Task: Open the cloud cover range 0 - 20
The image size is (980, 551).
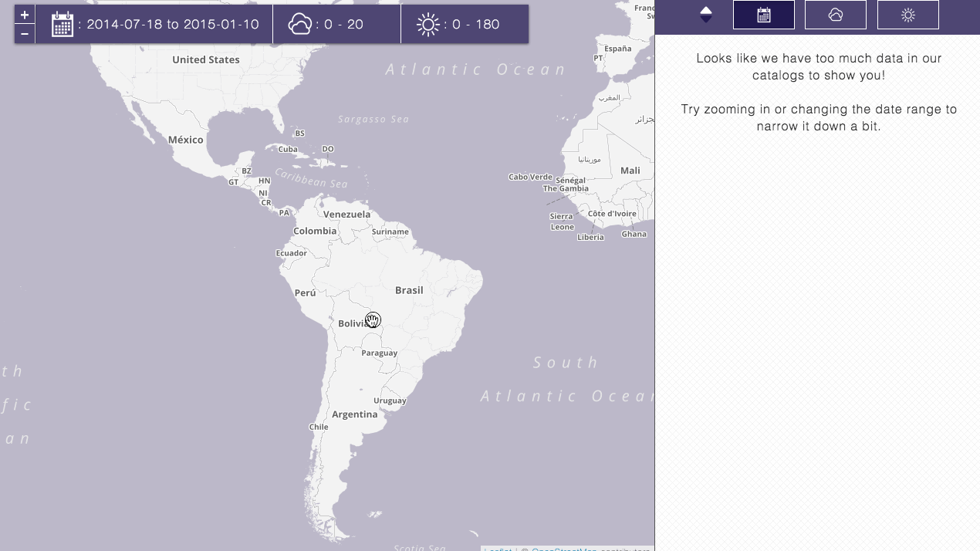Action: tap(343, 25)
